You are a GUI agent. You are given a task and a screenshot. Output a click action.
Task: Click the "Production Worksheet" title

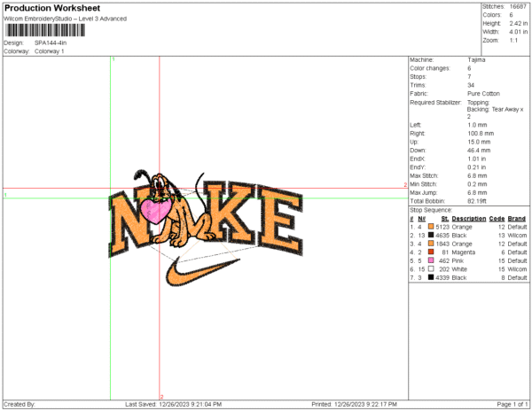coord(52,8)
